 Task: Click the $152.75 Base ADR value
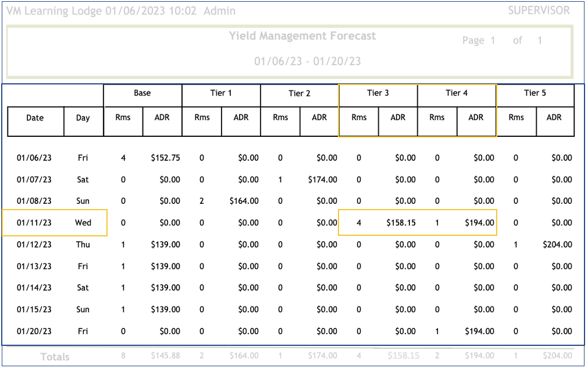point(166,158)
